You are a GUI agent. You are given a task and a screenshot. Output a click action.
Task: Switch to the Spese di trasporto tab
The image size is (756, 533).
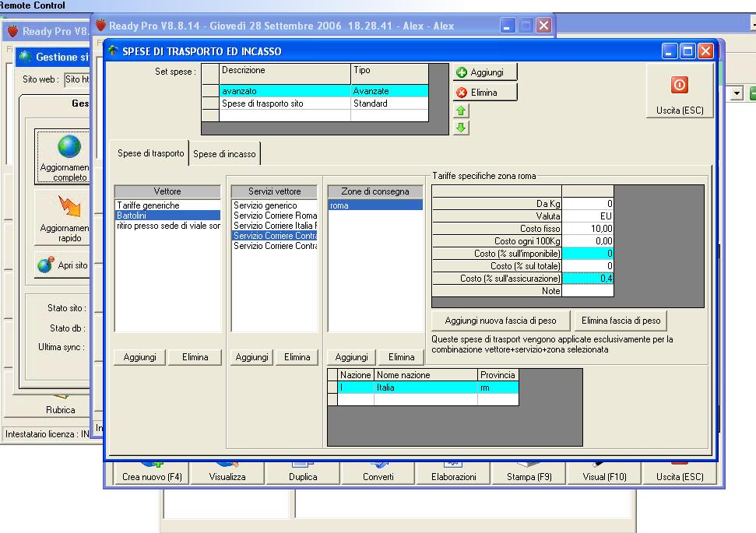(x=150, y=153)
